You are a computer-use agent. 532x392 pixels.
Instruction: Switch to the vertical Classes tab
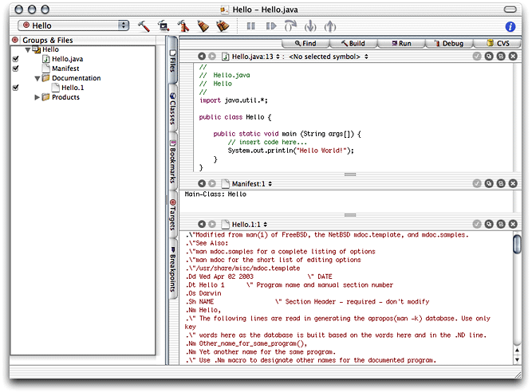pyautogui.click(x=172, y=108)
